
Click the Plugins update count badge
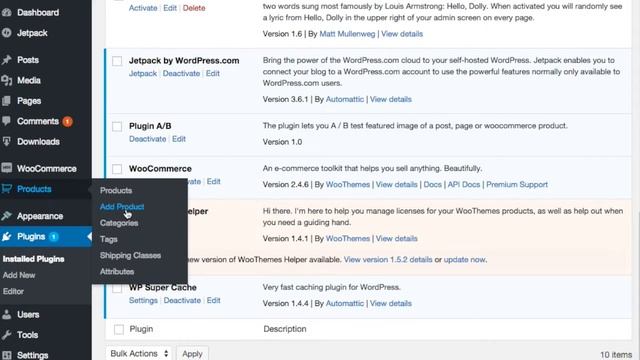pos(53,237)
